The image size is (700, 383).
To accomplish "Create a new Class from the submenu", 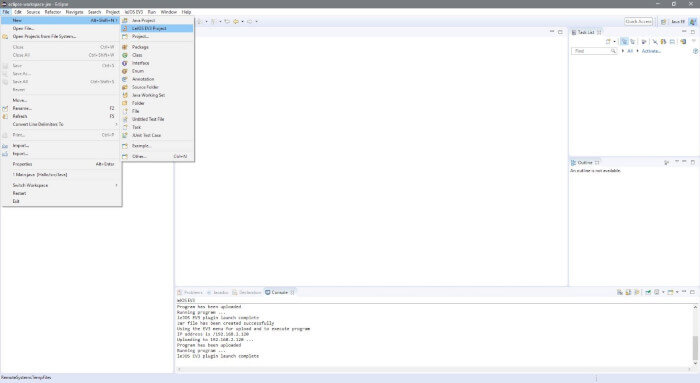I will point(157,55).
